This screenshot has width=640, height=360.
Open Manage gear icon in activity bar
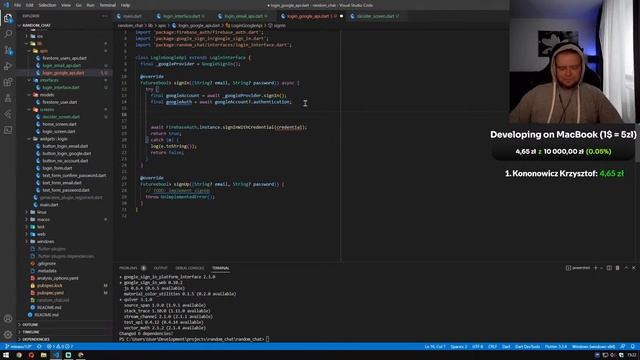click(x=8, y=335)
